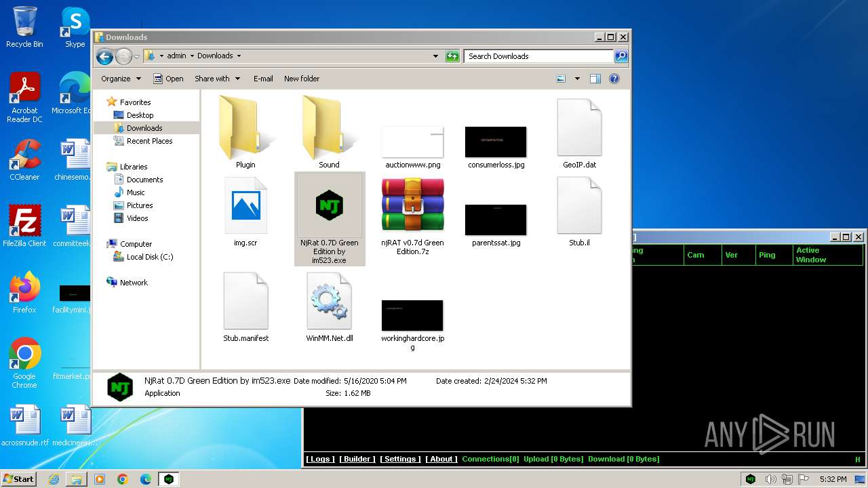Open the Share with dropdown
Viewport: 868px width, 488px height.
tap(217, 79)
